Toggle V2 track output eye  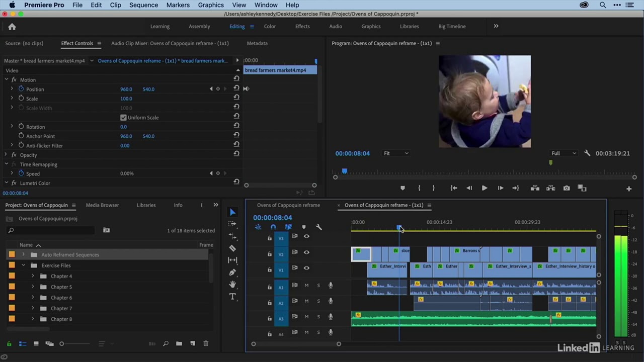[x=306, y=252]
